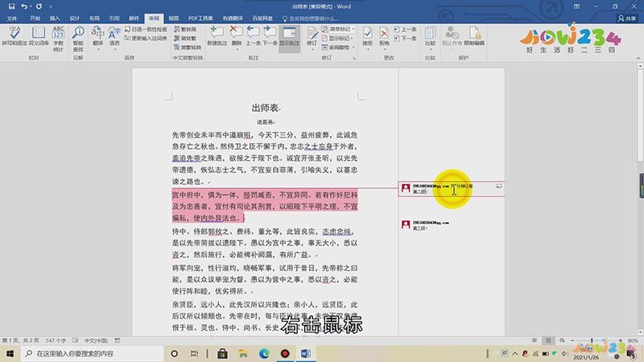The image size is (644, 362).
Task: Run Japanese consistency checker (日语一致性检查)
Action: pos(147,29)
